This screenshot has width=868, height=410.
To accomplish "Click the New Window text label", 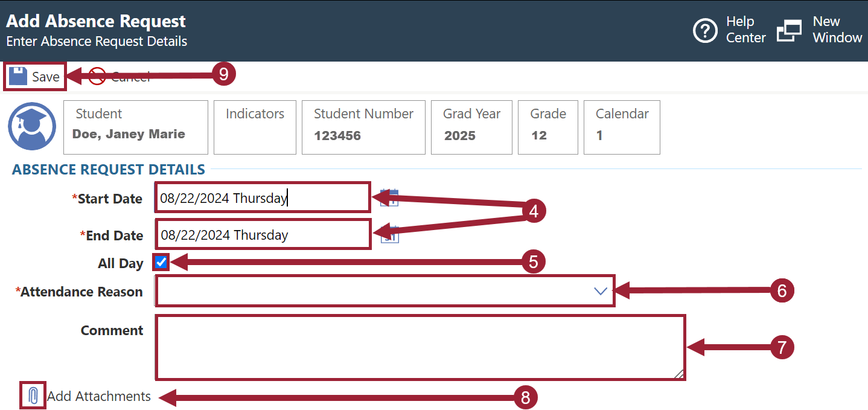I will (x=837, y=30).
